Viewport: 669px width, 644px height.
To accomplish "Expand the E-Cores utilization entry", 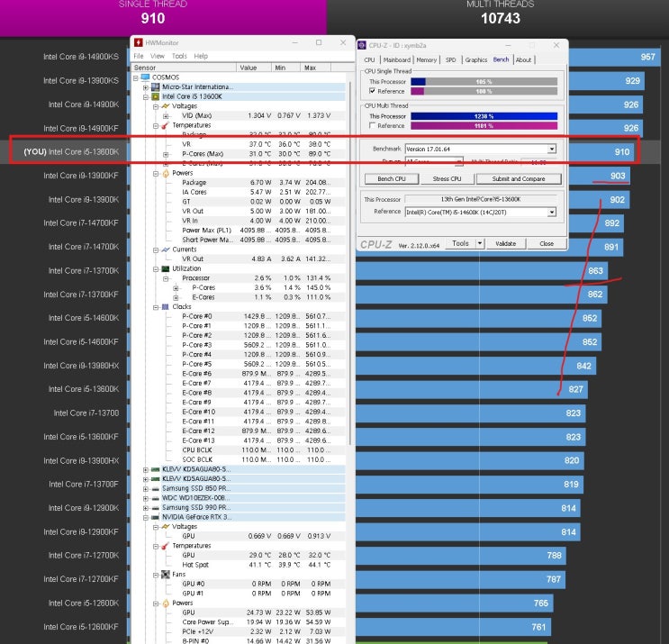I will (x=176, y=297).
